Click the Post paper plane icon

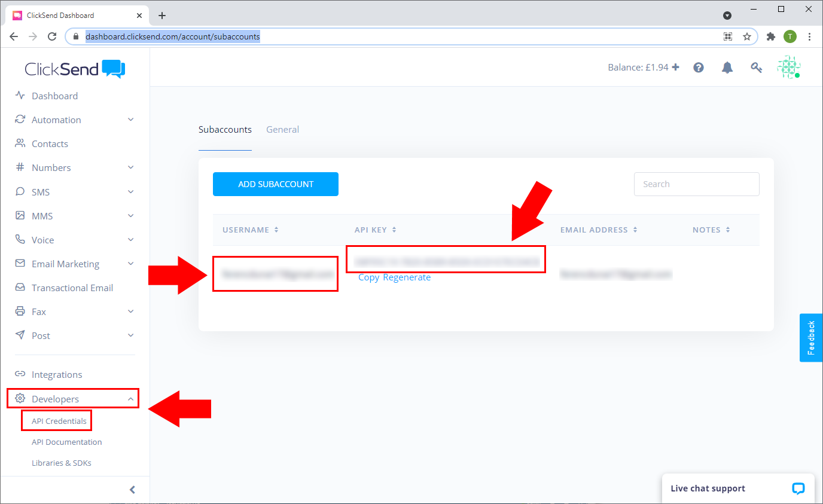pyautogui.click(x=20, y=335)
